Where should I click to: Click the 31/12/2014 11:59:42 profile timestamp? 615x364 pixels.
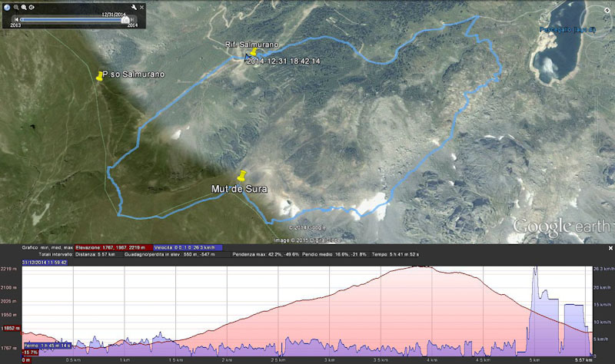(x=45, y=263)
